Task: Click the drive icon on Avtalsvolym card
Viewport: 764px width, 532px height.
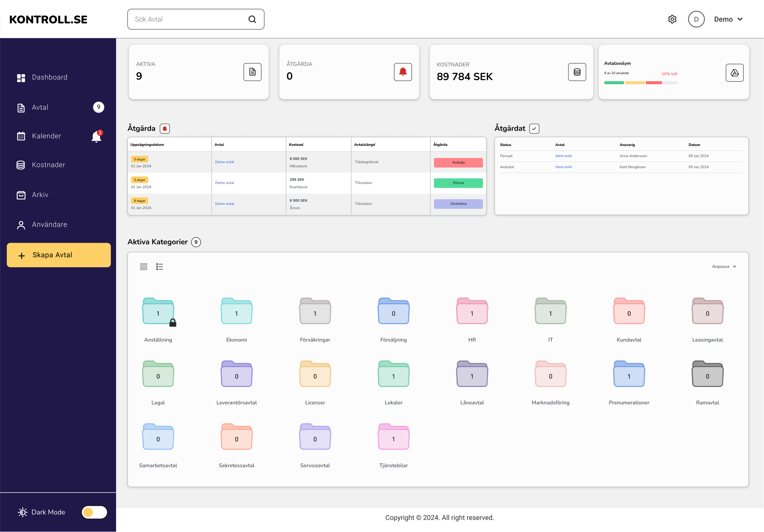Action: [735, 73]
